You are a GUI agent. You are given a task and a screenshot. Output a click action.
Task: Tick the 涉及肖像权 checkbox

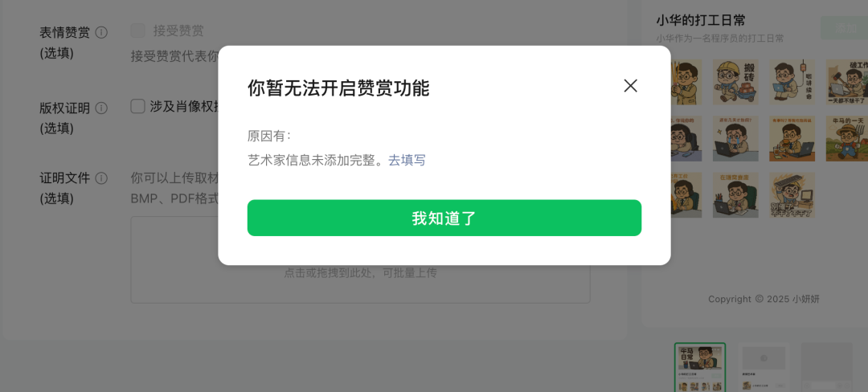coord(138,106)
